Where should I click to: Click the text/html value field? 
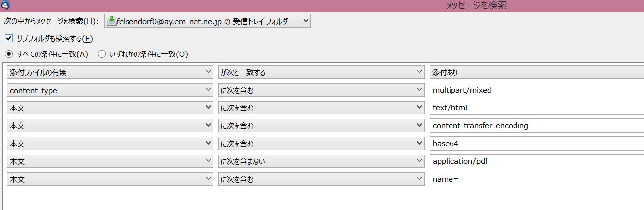536,108
